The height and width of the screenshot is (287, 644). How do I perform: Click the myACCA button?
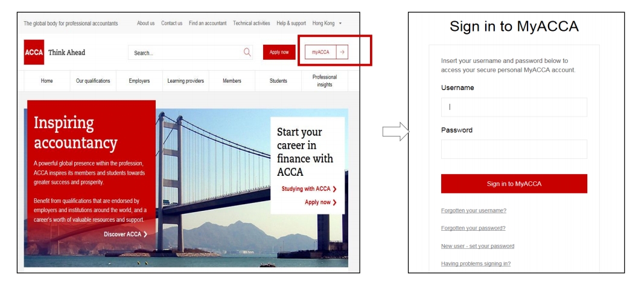coord(320,52)
